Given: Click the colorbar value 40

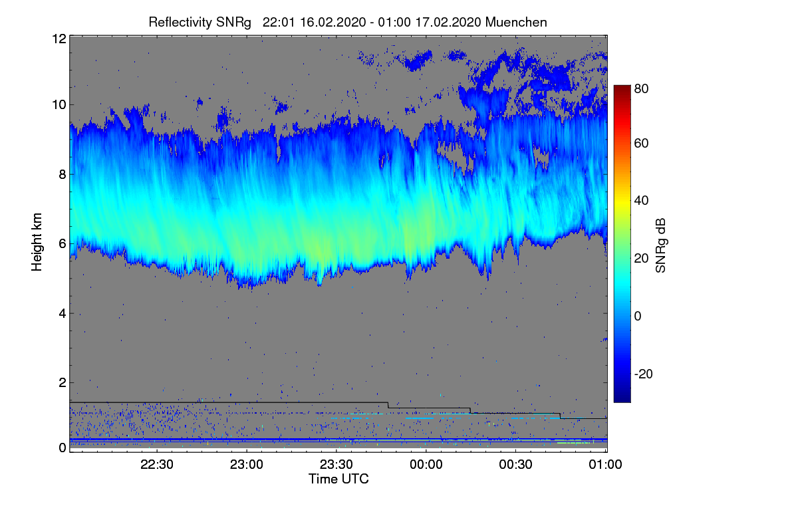Looking at the screenshot, I should tap(642, 200).
